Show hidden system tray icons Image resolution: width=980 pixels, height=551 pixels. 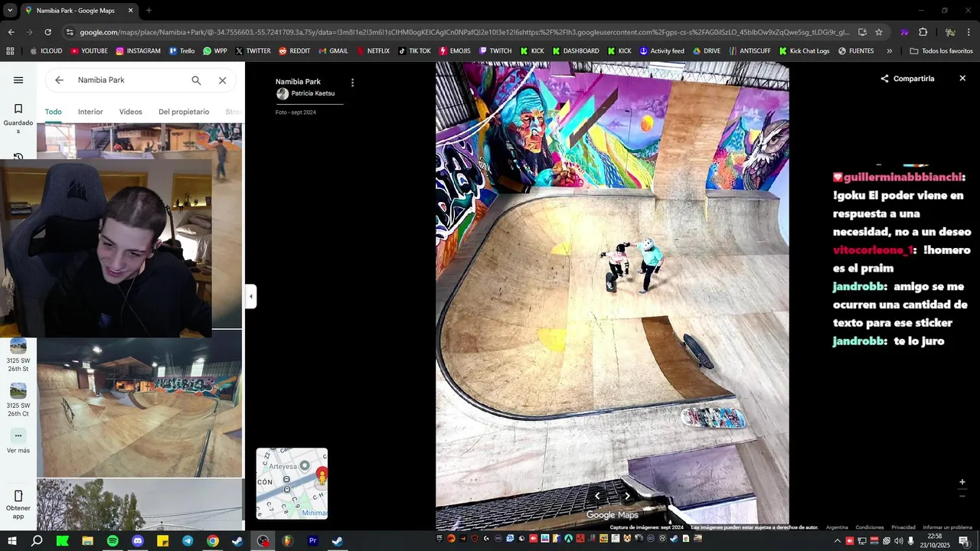(x=837, y=541)
